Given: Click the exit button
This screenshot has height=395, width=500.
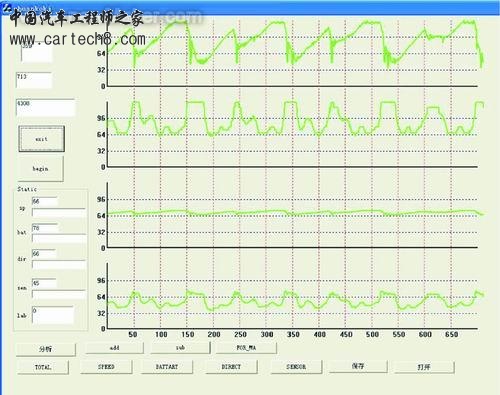Looking at the screenshot, I should coord(41,139).
